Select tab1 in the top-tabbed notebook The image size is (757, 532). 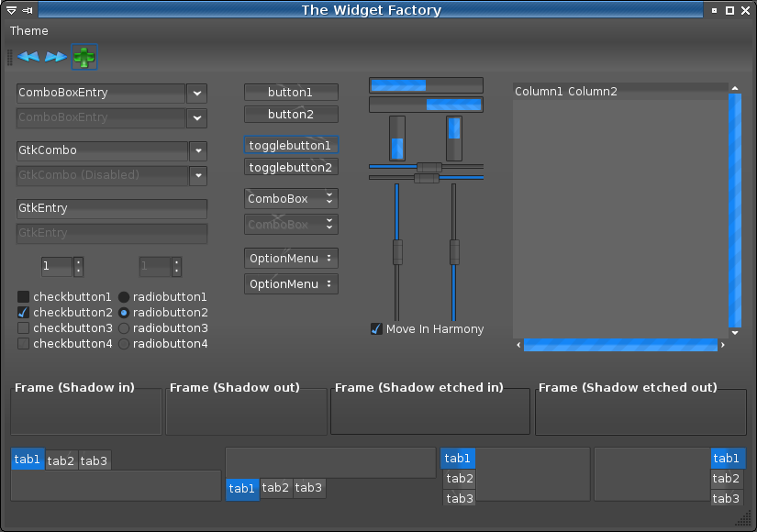(28, 460)
